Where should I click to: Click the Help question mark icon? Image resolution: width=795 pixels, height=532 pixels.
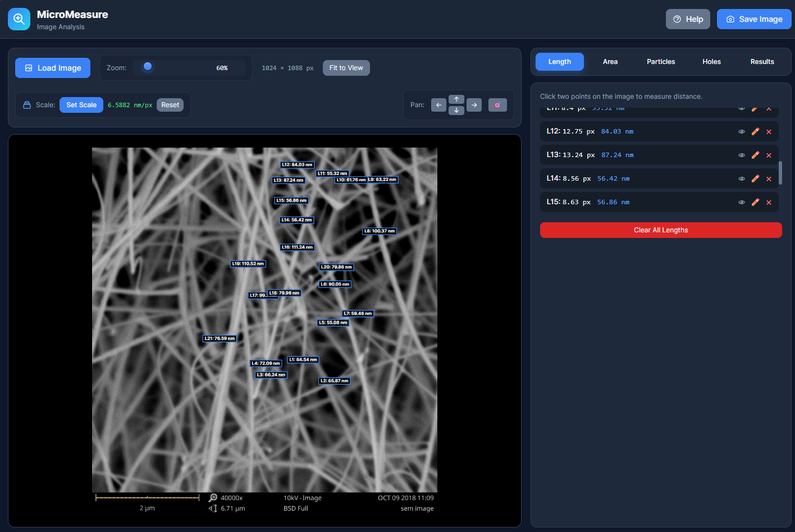coord(678,19)
